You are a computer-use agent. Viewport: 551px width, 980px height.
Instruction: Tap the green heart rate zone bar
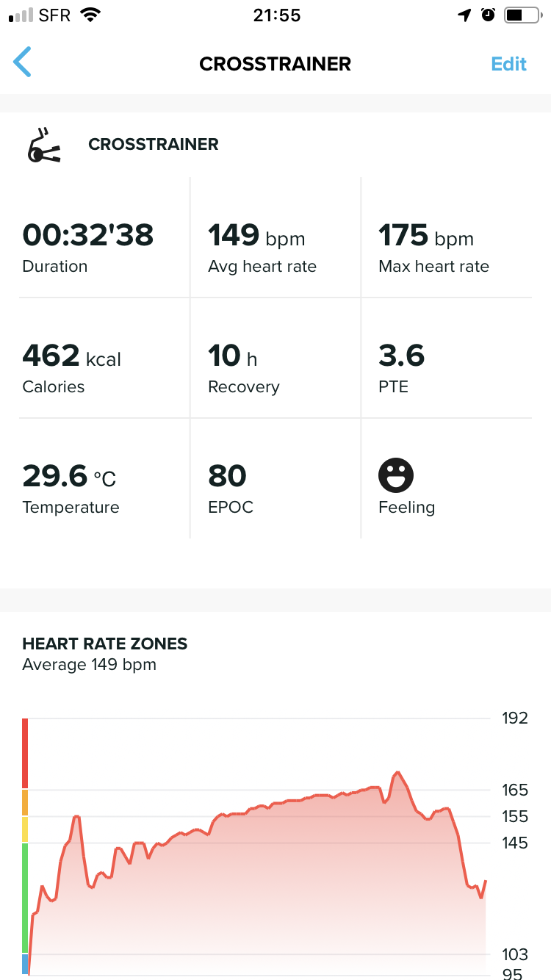point(25,898)
